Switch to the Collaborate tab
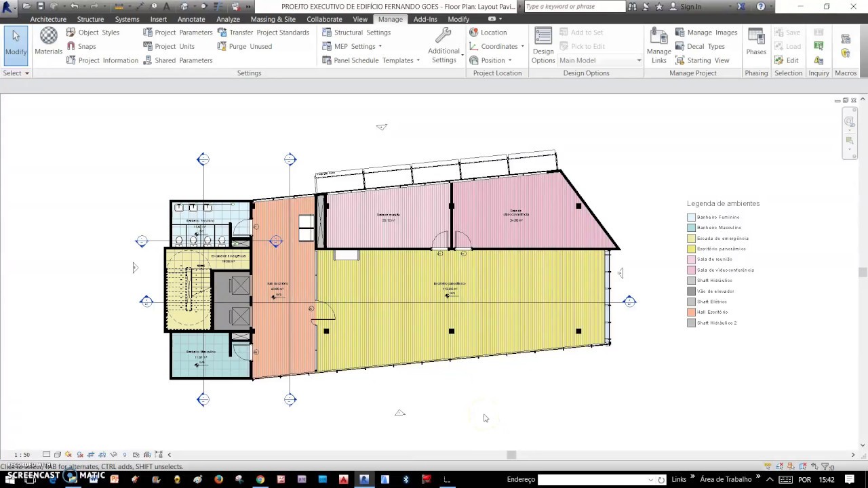This screenshot has height=488, width=868. coord(324,19)
